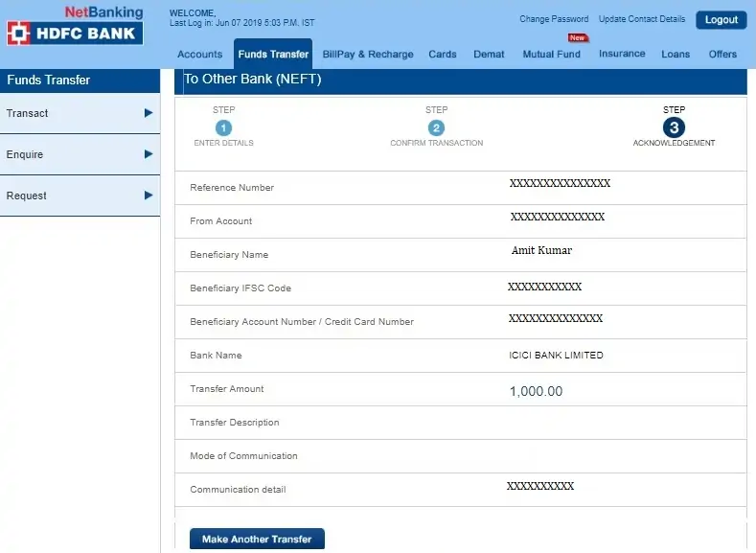Click the NetBanking title text
The width and height of the screenshot is (756, 553).
click(x=104, y=12)
